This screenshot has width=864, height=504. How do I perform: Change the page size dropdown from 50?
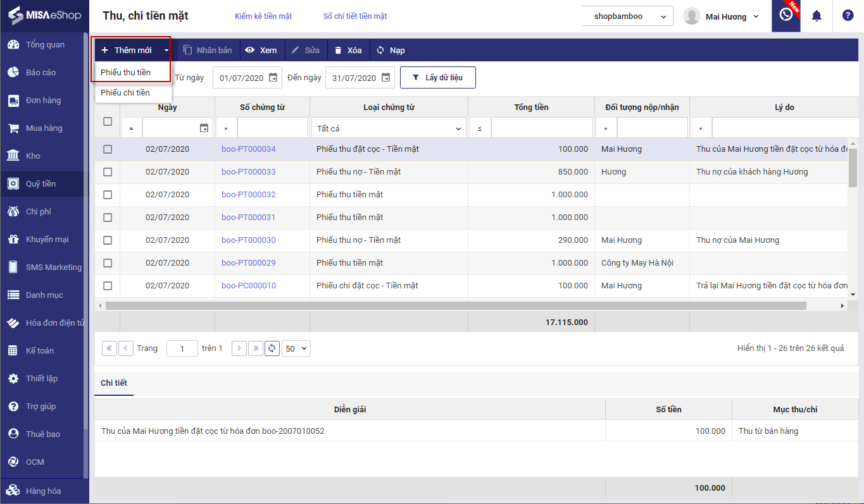tap(296, 348)
